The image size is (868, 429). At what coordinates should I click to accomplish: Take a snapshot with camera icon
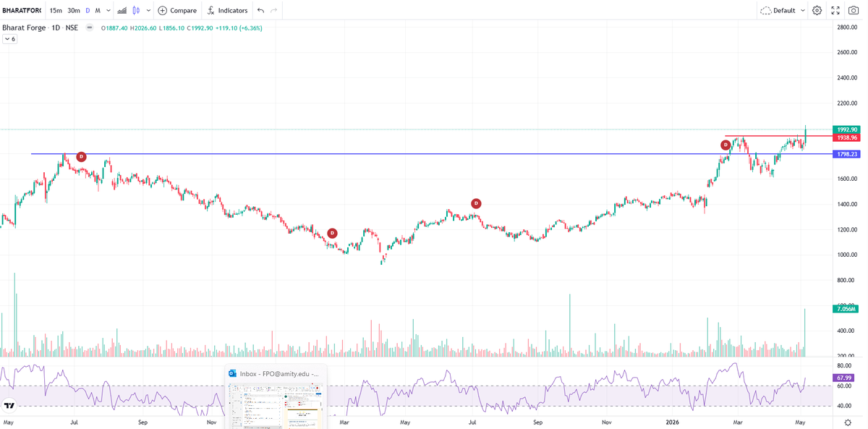coord(854,10)
